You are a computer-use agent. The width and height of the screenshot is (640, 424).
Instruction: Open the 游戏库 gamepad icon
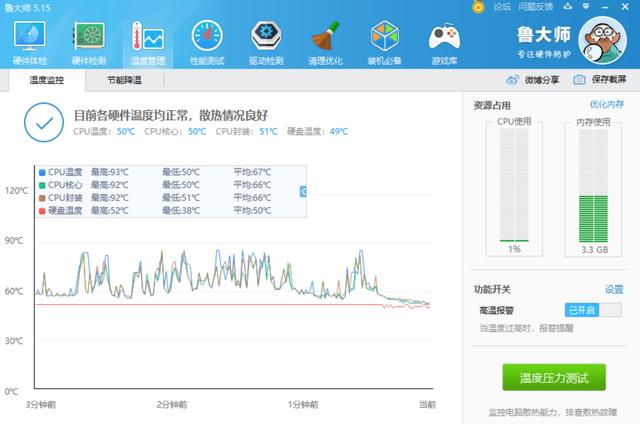[x=444, y=42]
